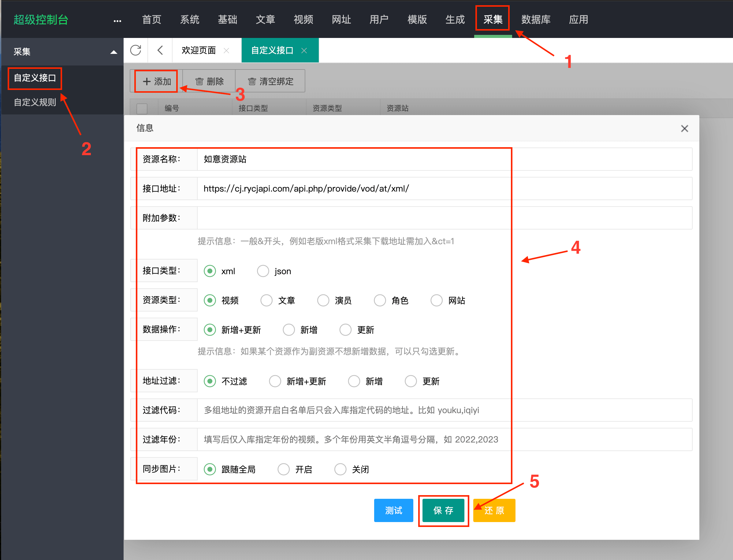Image resolution: width=733 pixels, height=560 pixels.
Task: Close the 自定义接口 tab
Action: (x=304, y=51)
